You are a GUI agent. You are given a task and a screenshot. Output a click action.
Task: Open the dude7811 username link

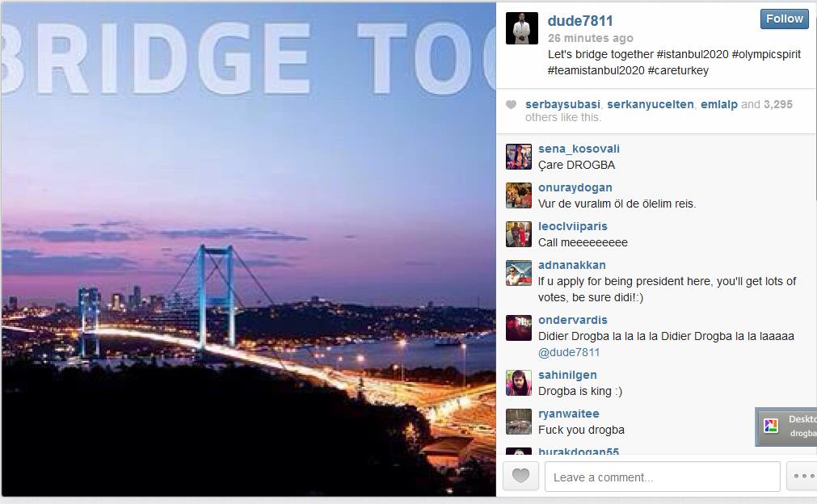580,21
